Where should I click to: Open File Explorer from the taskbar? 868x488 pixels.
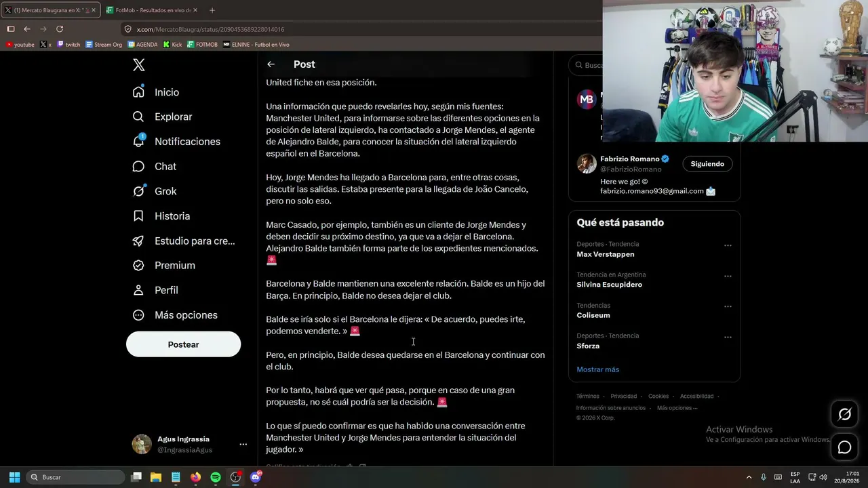(156, 477)
